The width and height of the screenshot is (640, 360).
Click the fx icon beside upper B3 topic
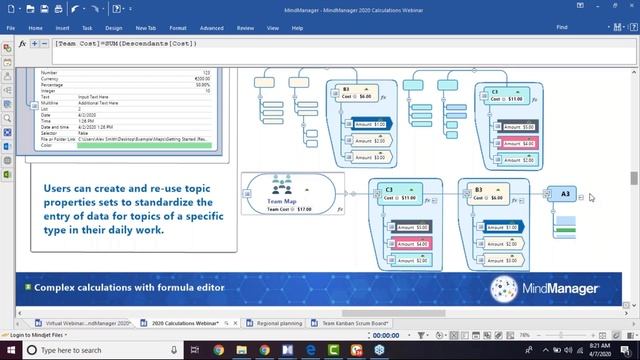[x=383, y=98]
